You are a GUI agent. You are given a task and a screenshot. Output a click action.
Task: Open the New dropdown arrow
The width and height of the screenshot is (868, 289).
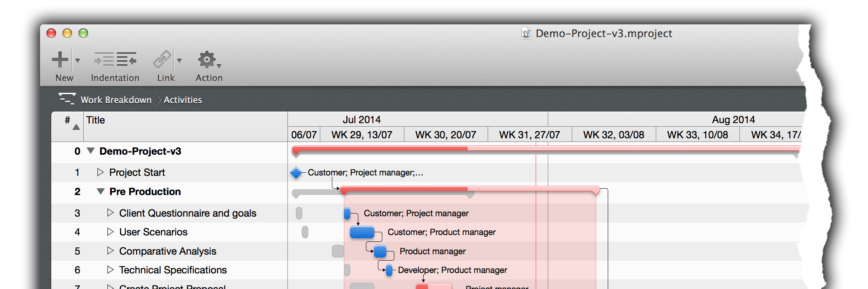click(x=78, y=60)
